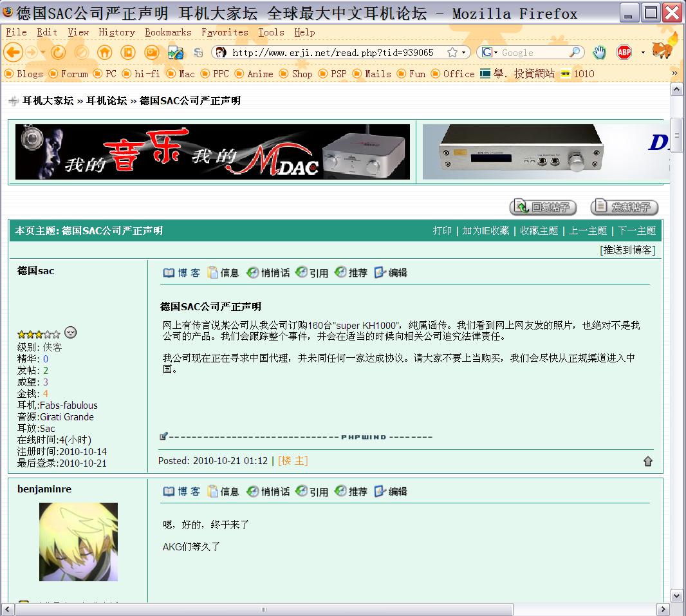
Task: Open the 耳机论坛 breadcrumb link
Action: [x=106, y=100]
